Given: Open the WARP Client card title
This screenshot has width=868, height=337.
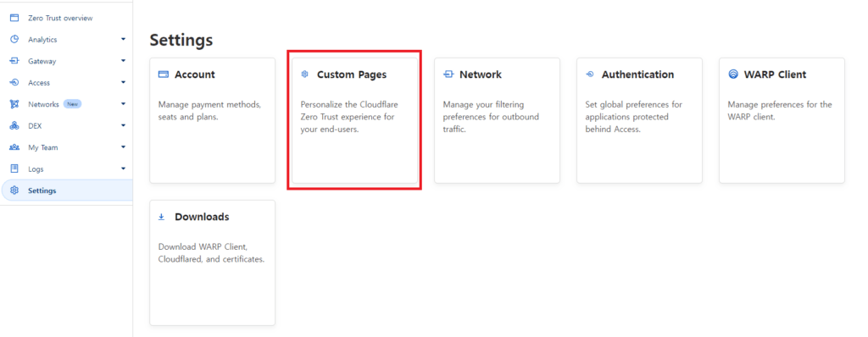Looking at the screenshot, I should (x=776, y=75).
